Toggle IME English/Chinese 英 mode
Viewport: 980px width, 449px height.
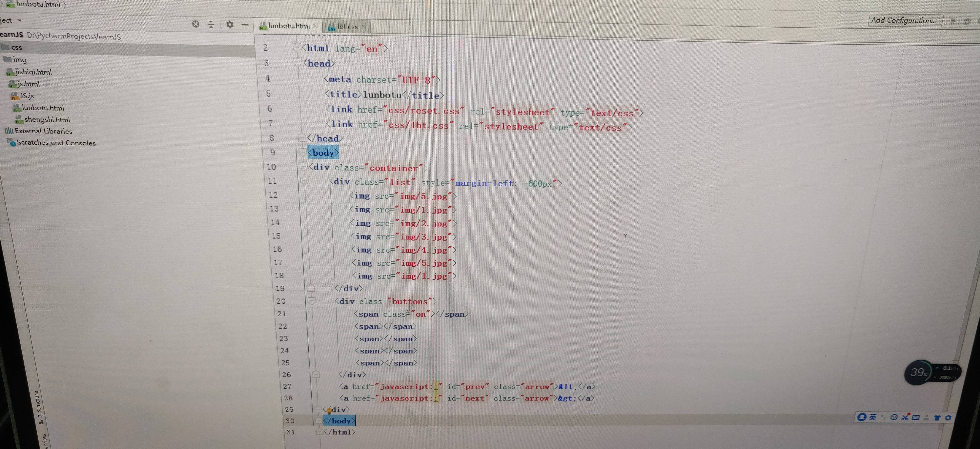point(873,417)
